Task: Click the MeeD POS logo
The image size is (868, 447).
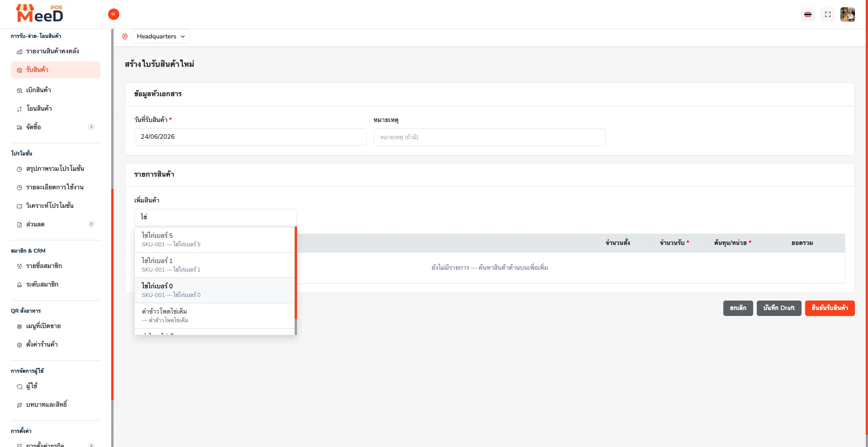Action: coord(40,14)
